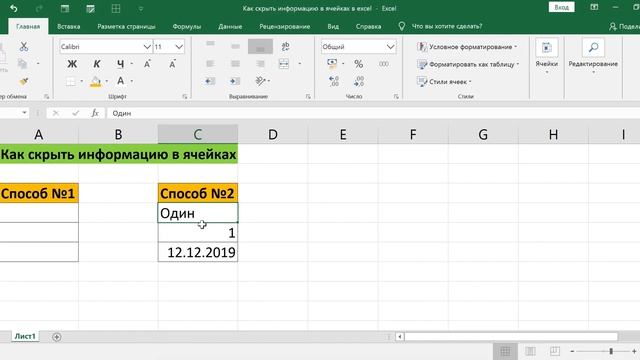
Task: Increase decimal places icon
Action: tap(334, 81)
